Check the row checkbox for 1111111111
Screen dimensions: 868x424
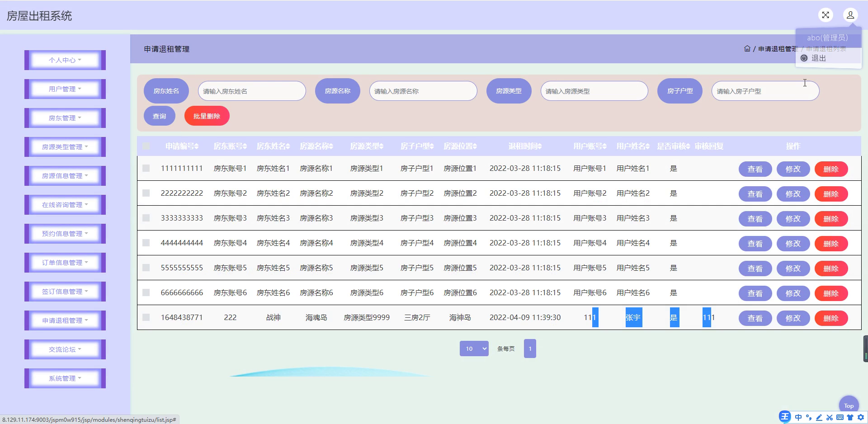tap(146, 168)
